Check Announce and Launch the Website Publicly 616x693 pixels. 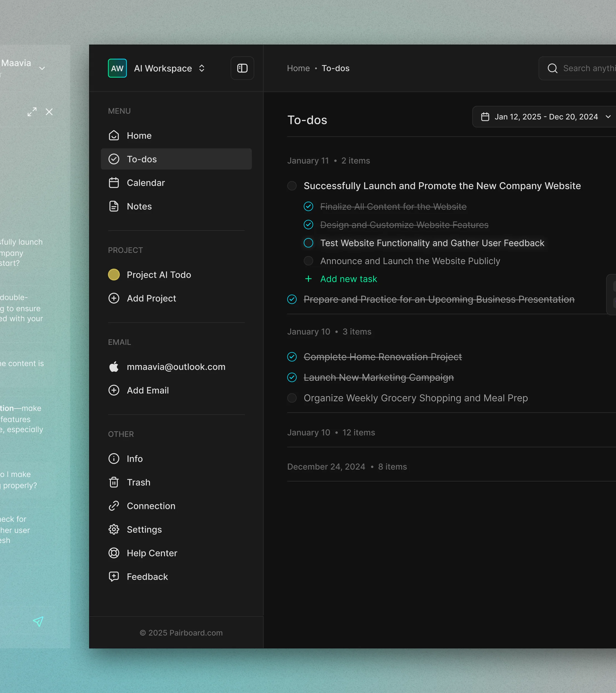pos(309,261)
